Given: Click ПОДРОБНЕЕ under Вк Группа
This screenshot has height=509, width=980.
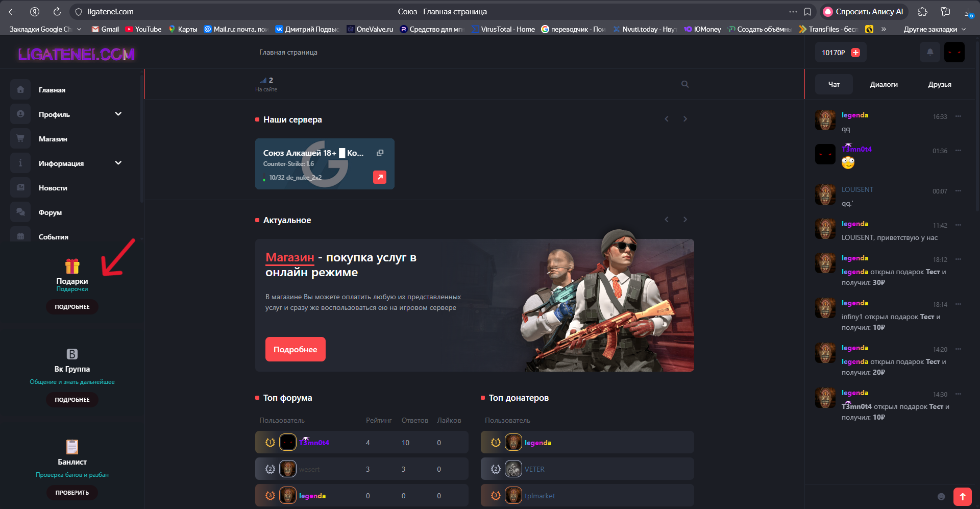Looking at the screenshot, I should [x=72, y=400].
